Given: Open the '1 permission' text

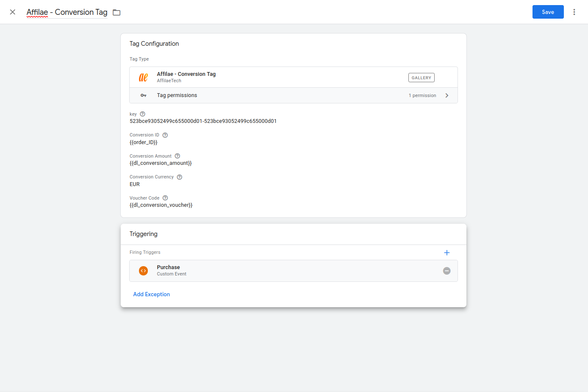Looking at the screenshot, I should tap(422, 95).
